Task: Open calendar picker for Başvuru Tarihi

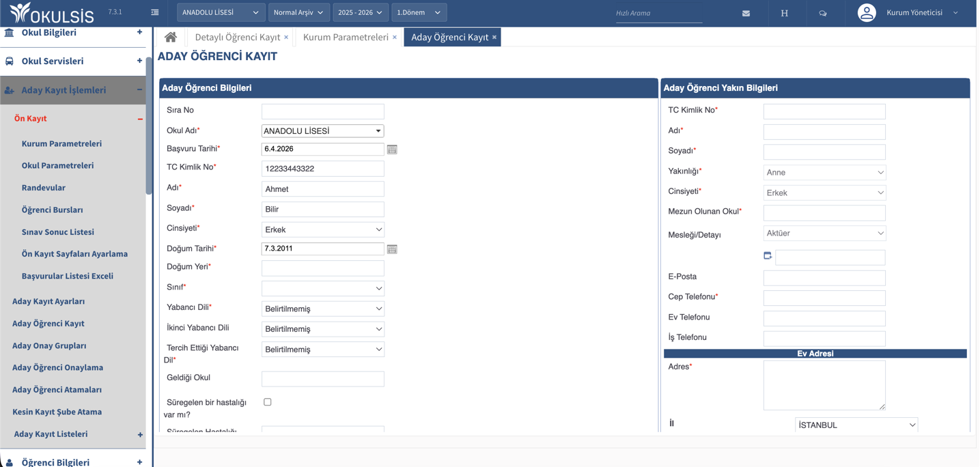Action: (x=392, y=150)
